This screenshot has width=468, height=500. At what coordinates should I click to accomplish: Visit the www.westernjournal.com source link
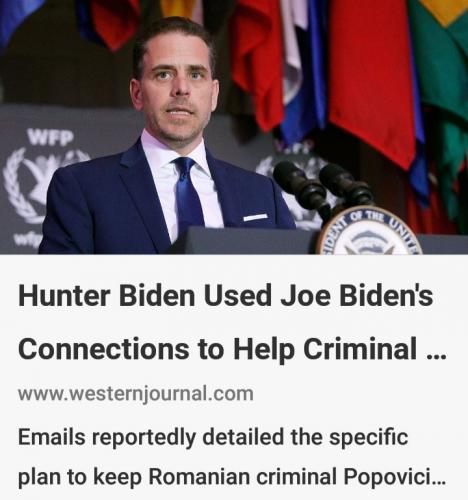pos(136,394)
